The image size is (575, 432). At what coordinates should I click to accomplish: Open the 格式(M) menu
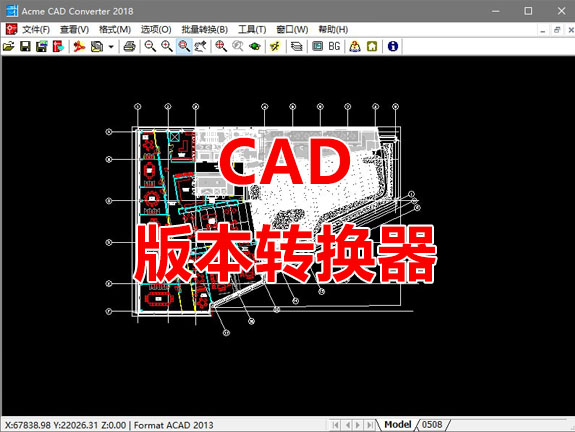click(115, 29)
